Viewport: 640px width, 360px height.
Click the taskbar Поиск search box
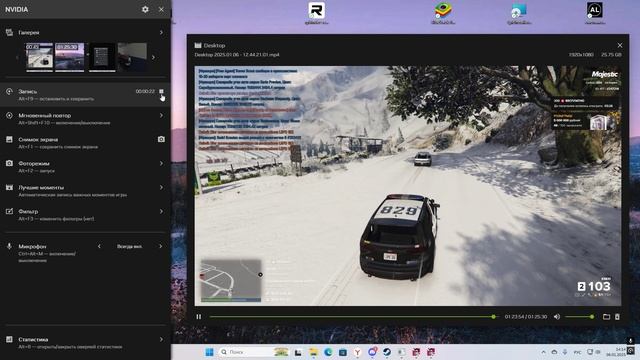pyautogui.click(x=253, y=352)
